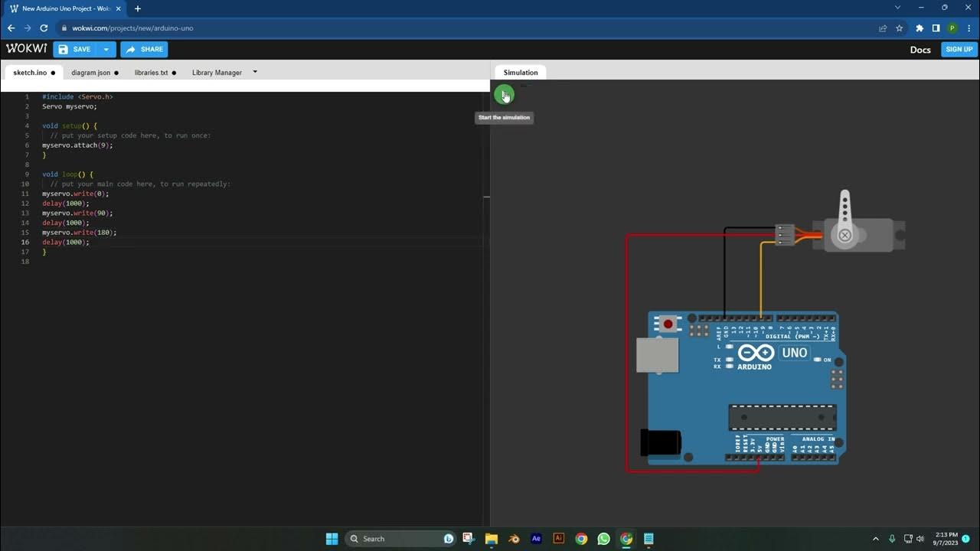980x551 pixels.
Task: Click the 'void loop() {' line
Action: (x=67, y=174)
